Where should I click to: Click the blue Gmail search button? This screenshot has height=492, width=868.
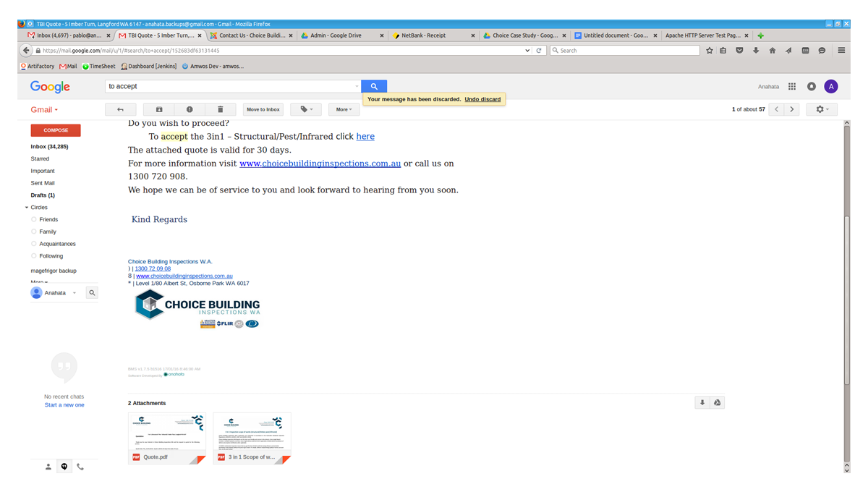tap(374, 86)
